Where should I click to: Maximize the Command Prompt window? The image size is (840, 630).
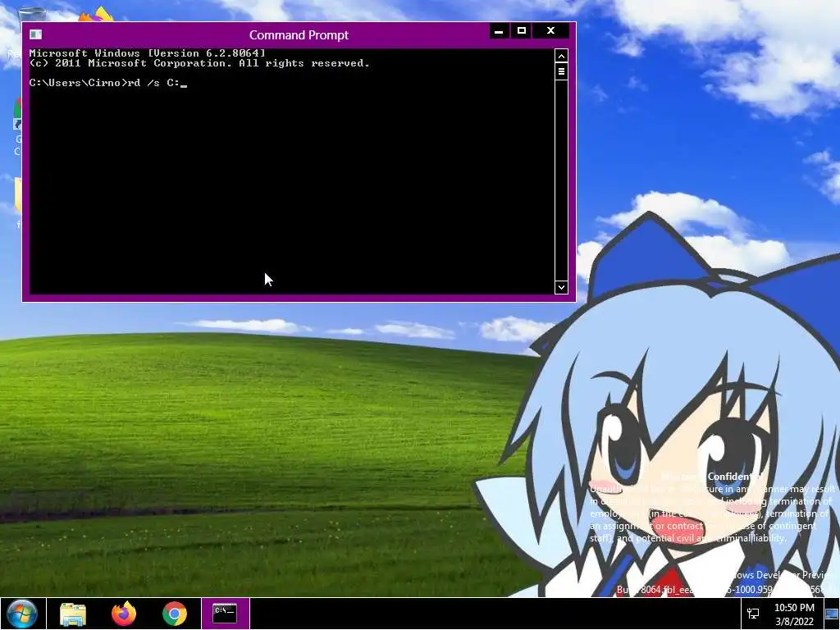pos(521,31)
